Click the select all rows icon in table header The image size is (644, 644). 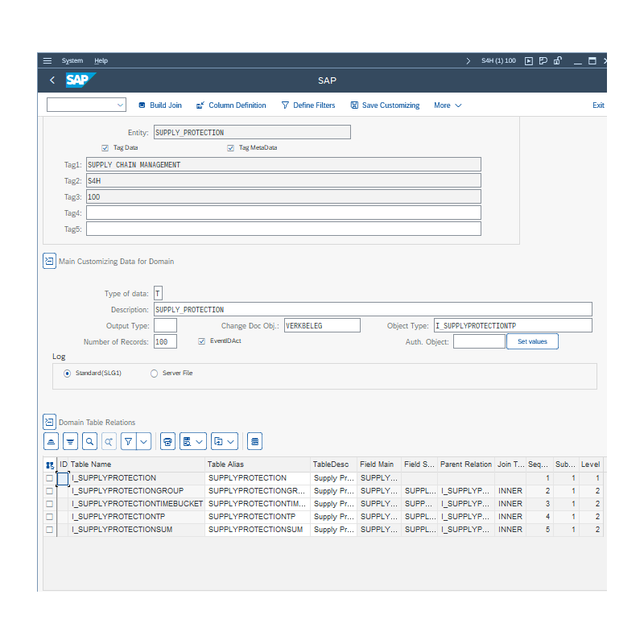coord(50,464)
